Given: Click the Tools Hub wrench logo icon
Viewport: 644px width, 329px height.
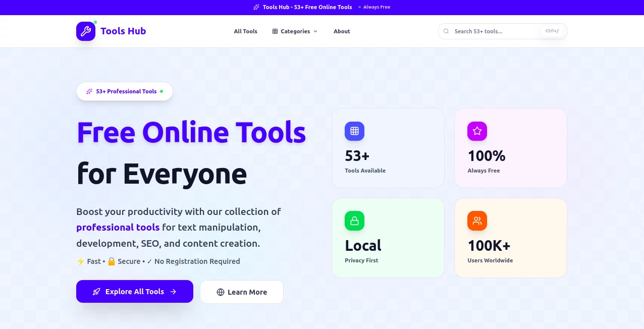Looking at the screenshot, I should point(85,31).
